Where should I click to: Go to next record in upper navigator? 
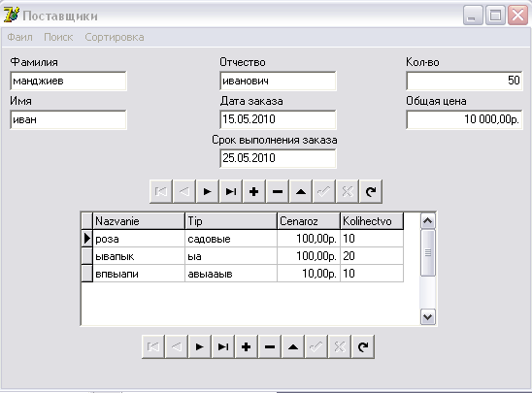[208, 191]
